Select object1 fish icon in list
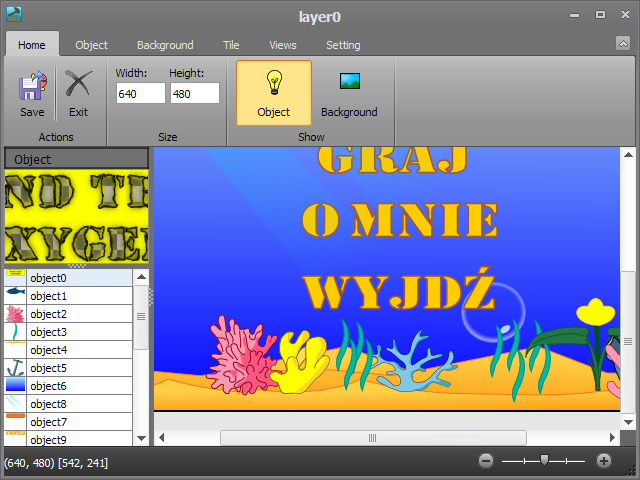 click(x=15, y=296)
